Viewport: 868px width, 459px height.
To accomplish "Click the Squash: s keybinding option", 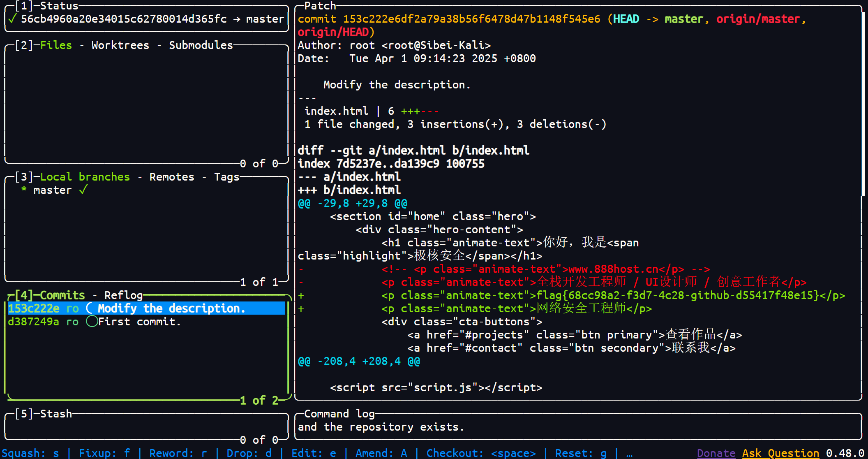I will click(x=30, y=453).
